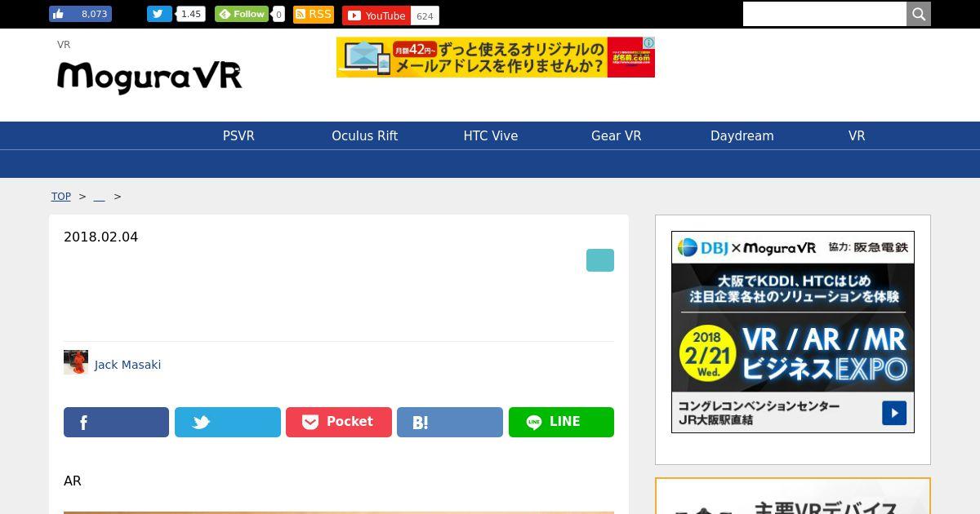Open the YouTube channel button
The width and height of the screenshot is (980, 514).
[x=376, y=16]
